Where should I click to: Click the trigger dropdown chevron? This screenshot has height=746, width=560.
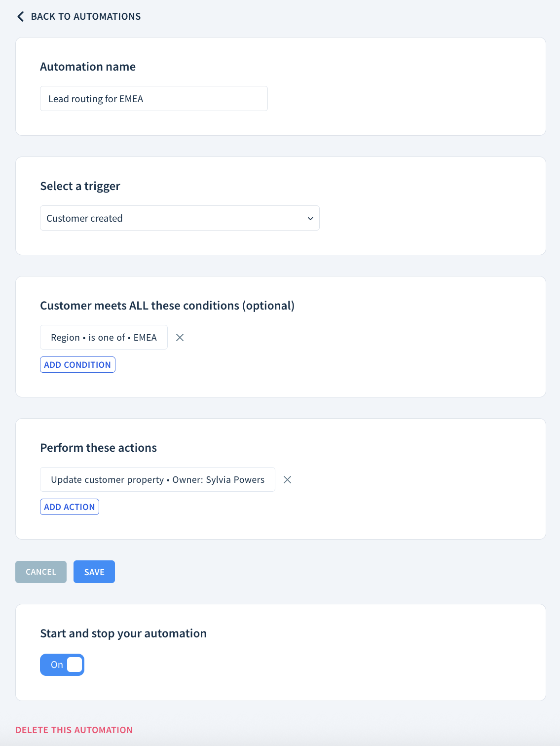(x=310, y=218)
